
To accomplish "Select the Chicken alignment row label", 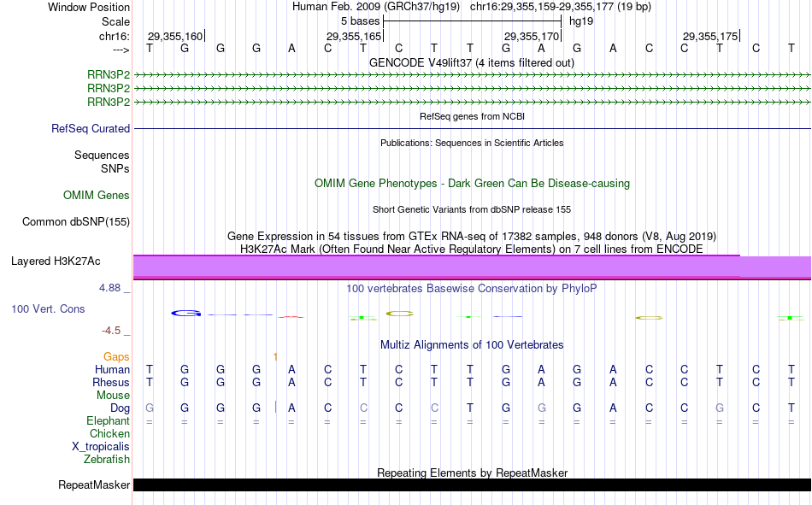I will pos(109,433).
